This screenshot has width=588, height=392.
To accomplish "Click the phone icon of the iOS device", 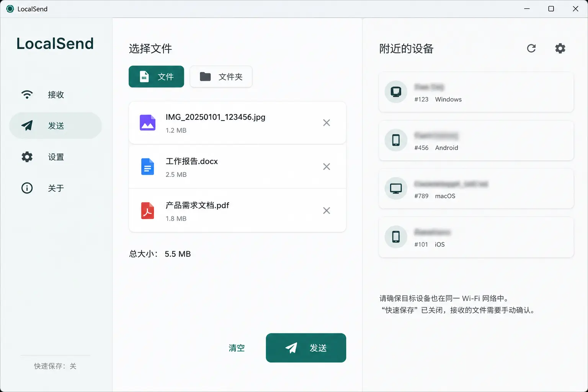I will (396, 237).
